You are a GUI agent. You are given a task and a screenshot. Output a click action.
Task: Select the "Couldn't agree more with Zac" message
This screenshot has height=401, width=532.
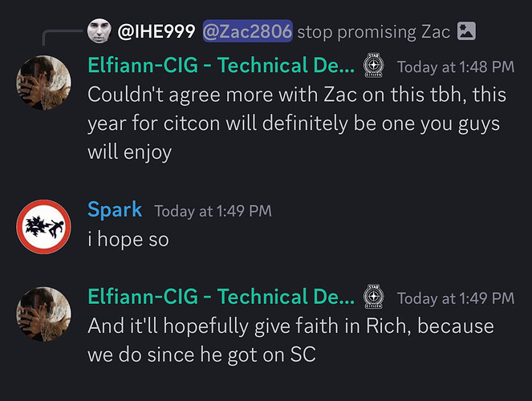click(x=297, y=123)
